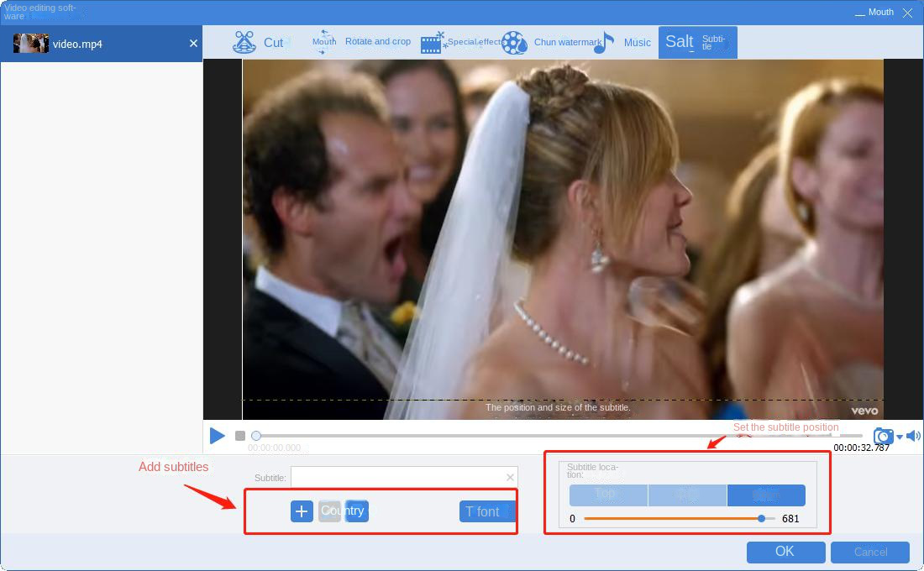
Task: Confirm subtitles with OK
Action: point(785,552)
